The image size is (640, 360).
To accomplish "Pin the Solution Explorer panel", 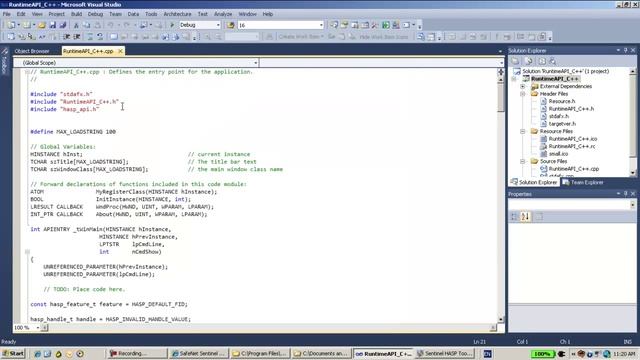I will click(625, 50).
